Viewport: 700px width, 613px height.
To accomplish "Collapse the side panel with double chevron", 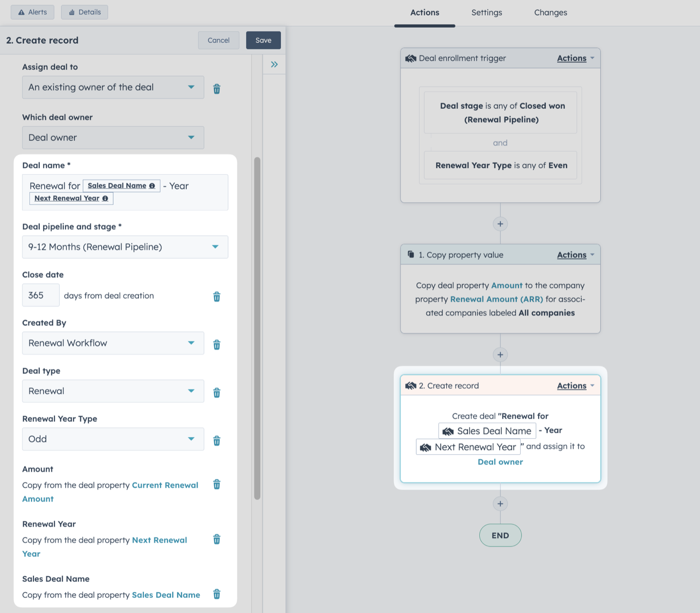I will point(274,64).
